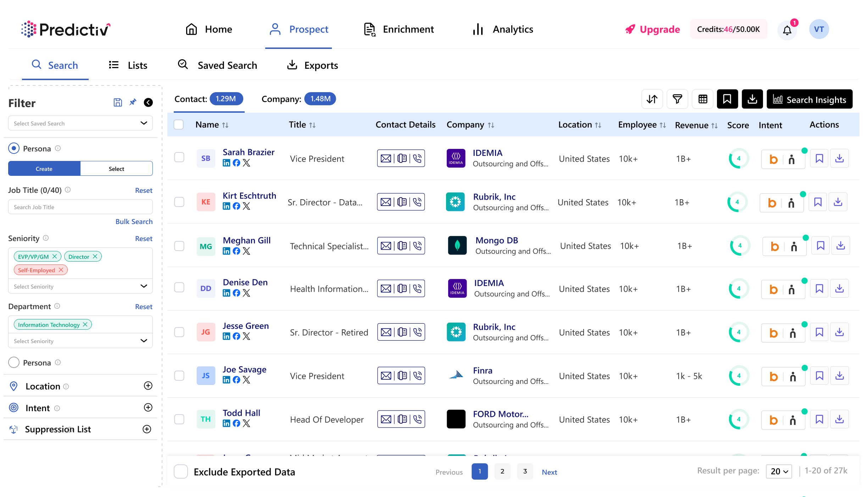Open Sarah Brazier's LinkedIn icon
This screenshot has height=497, width=868.
pos(226,163)
